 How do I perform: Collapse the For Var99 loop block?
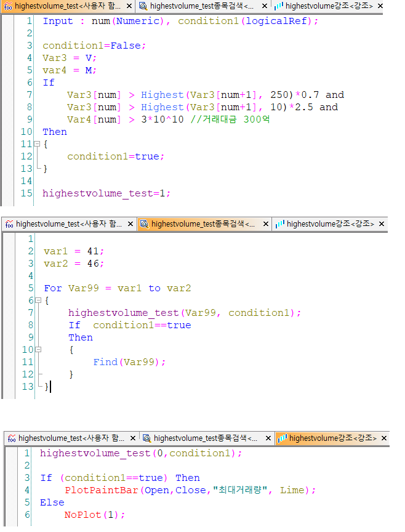point(38,300)
